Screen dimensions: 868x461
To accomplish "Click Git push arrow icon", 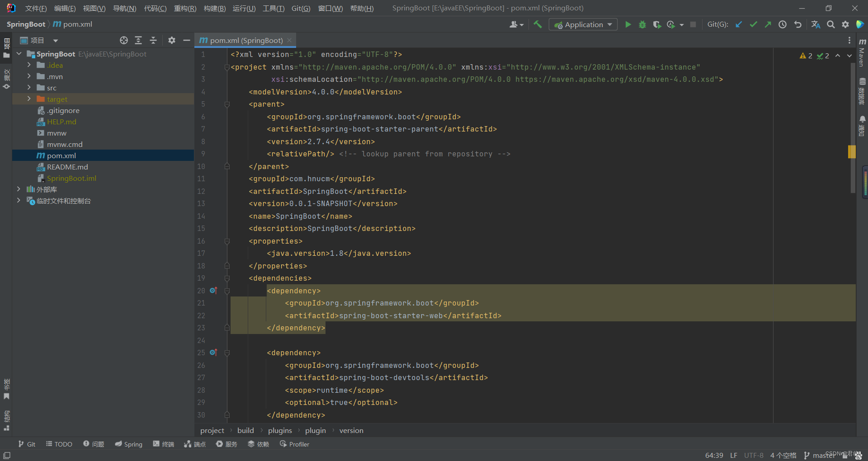I will click(768, 24).
